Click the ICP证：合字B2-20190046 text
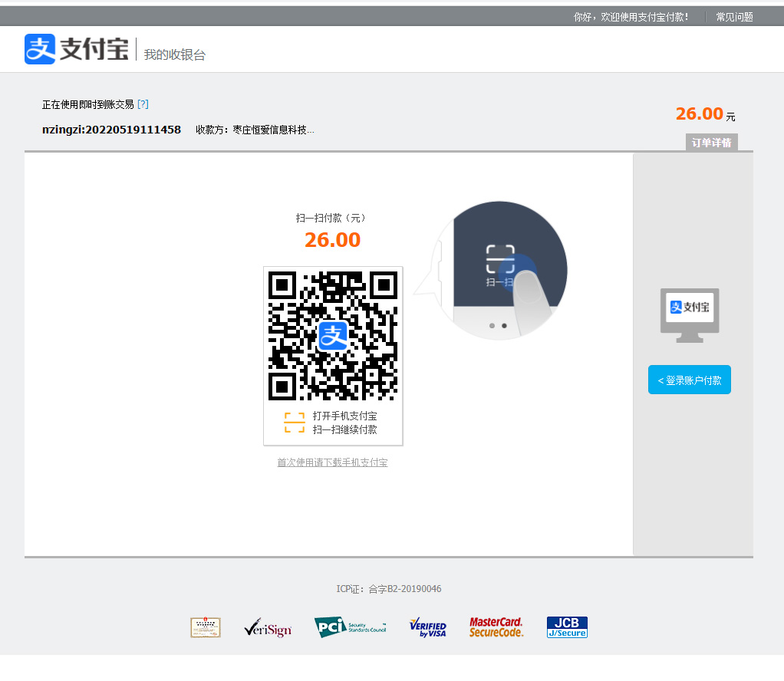784x681 pixels. point(389,589)
